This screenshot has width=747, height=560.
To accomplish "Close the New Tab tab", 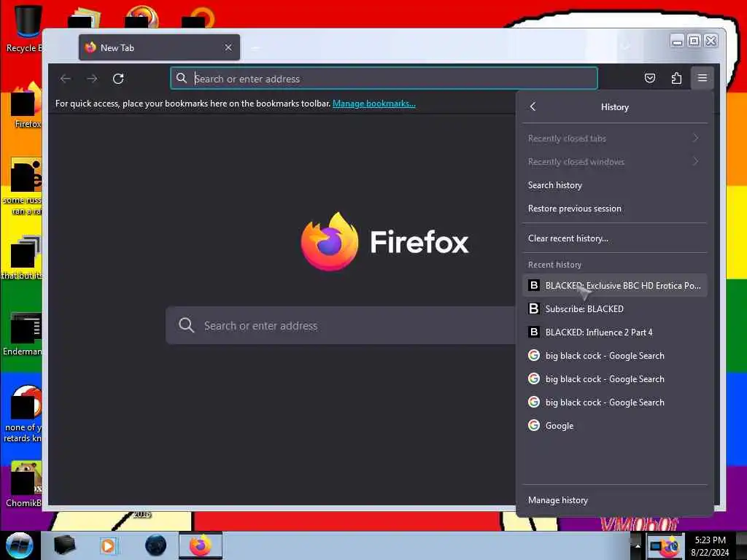I will click(228, 47).
